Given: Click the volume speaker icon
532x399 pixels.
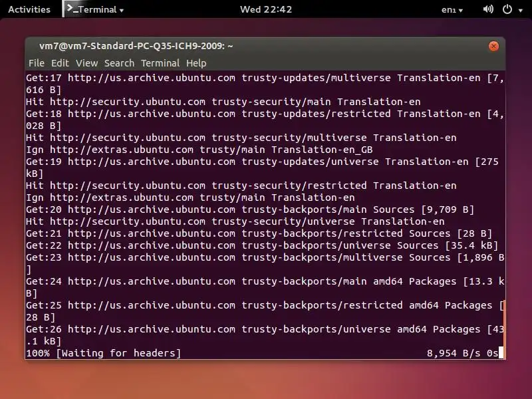Looking at the screenshot, I should click(488, 9).
